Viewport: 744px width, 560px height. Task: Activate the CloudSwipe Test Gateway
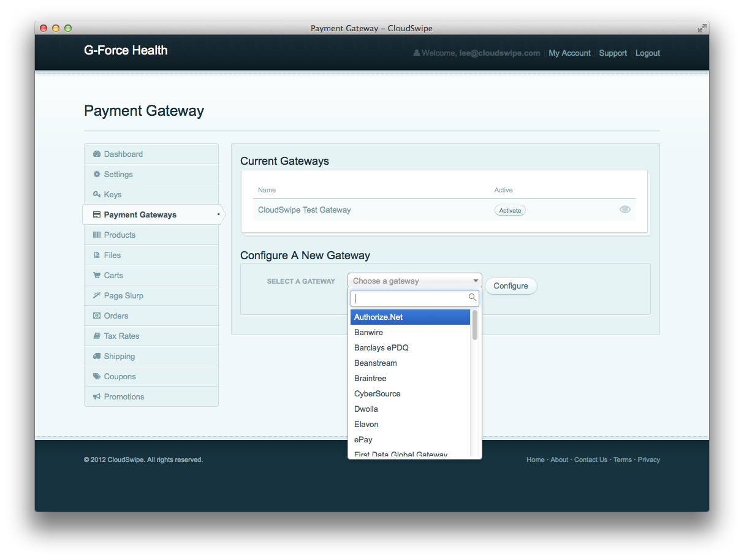[510, 210]
